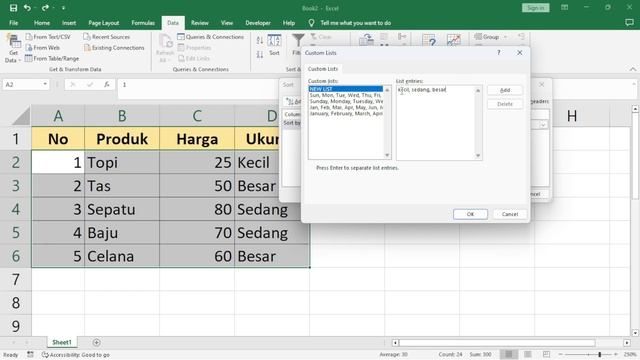The width and height of the screenshot is (640, 360).
Task: Open the Order dropdown in the Sort dialog
Action: click(x=543, y=125)
